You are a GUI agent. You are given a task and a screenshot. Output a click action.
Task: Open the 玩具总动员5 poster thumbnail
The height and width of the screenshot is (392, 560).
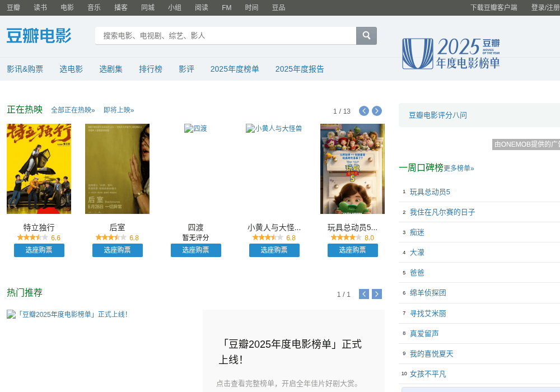point(352,169)
